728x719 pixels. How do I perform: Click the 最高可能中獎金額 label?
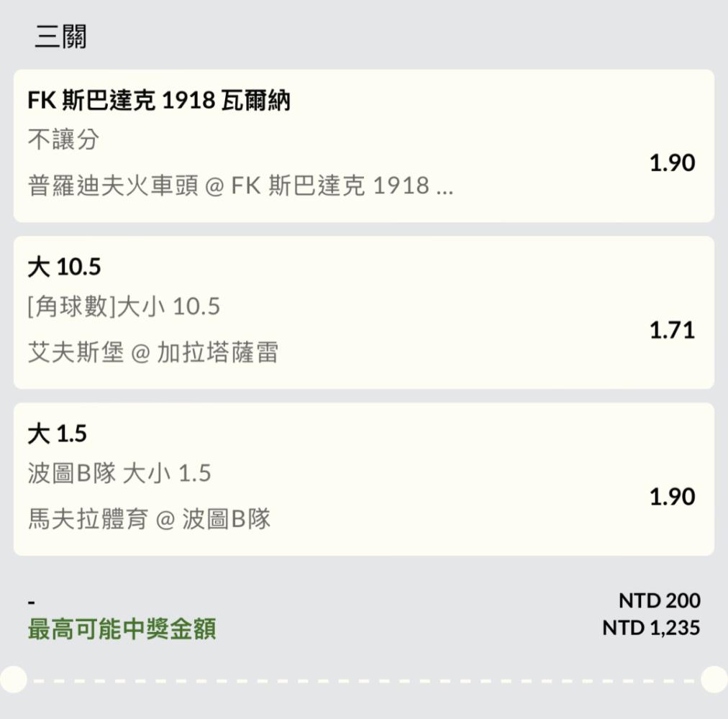click(x=122, y=629)
